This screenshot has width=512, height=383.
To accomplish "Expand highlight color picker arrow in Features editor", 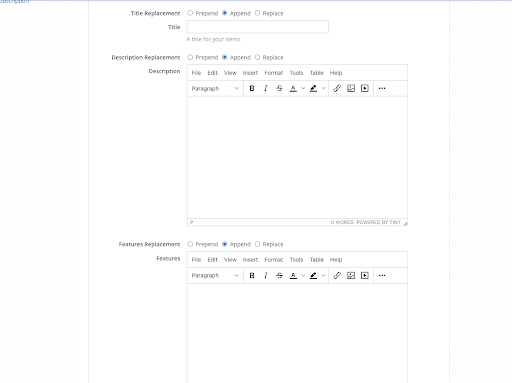I will click(323, 275).
